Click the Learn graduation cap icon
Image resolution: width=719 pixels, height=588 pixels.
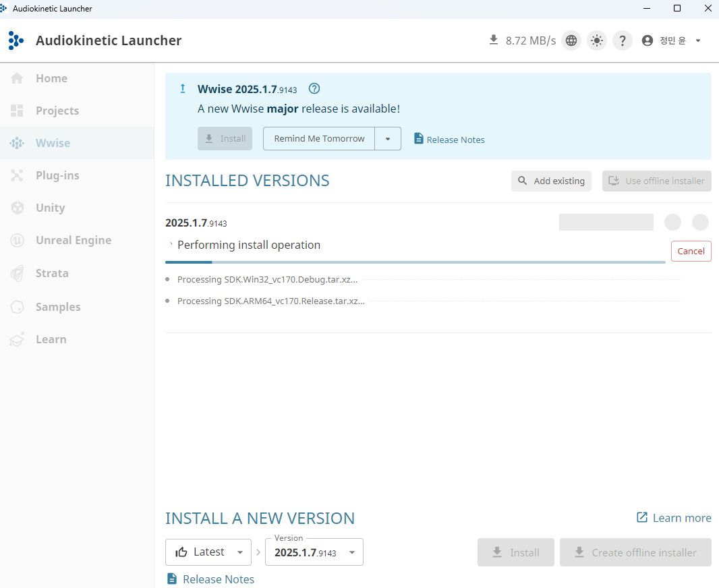(x=17, y=339)
